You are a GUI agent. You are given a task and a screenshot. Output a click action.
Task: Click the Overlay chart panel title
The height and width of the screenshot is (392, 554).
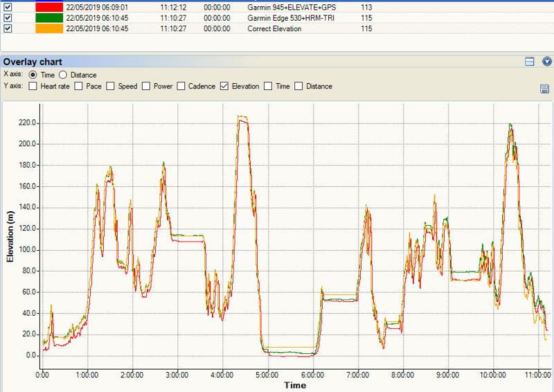[33, 62]
